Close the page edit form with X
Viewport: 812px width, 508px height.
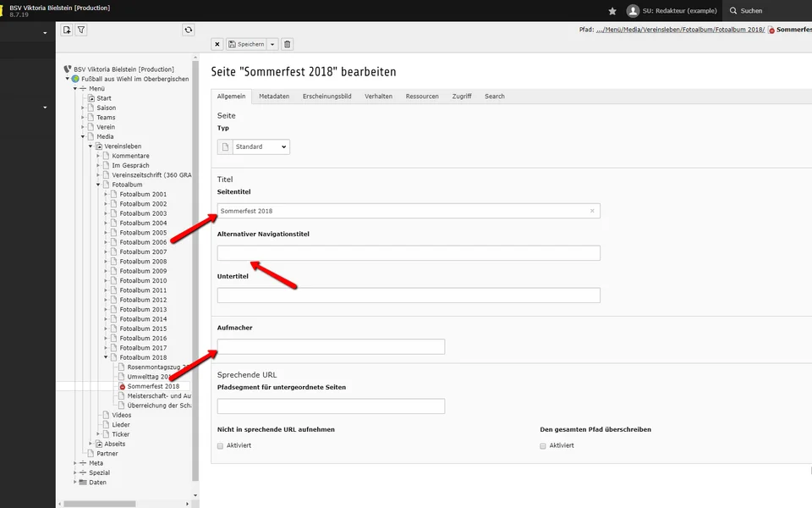click(x=217, y=44)
